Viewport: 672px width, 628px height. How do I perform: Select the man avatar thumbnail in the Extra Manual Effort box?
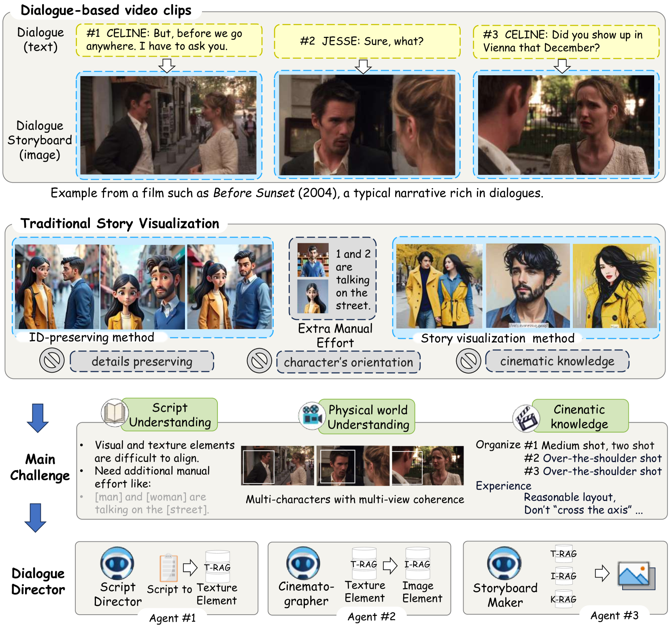click(313, 260)
